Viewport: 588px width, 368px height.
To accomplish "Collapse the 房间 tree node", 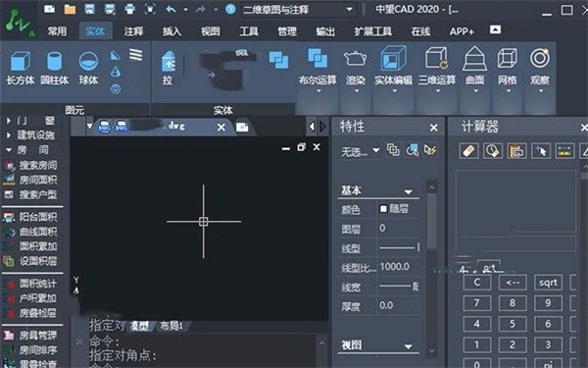I will tap(8, 150).
